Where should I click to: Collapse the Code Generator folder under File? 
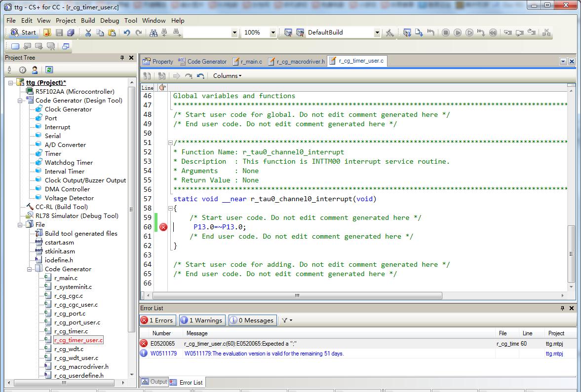click(x=29, y=269)
